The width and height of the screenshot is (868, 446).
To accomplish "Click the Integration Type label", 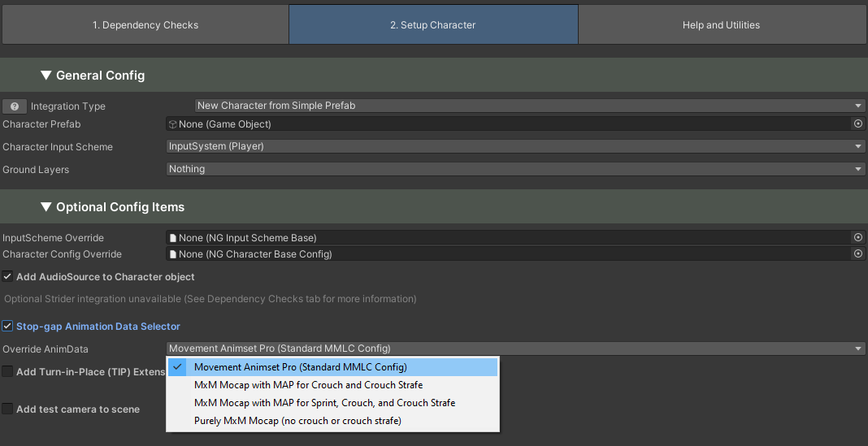I will [x=68, y=106].
